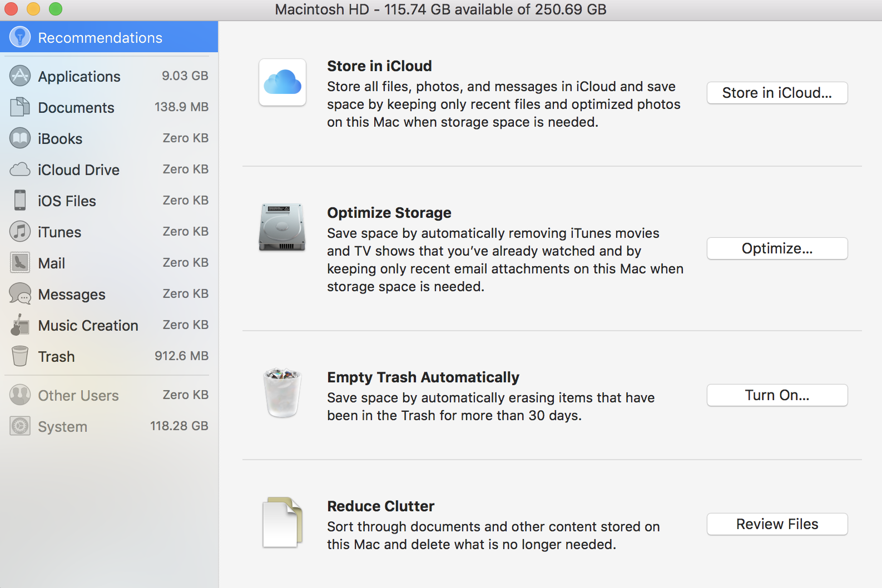The width and height of the screenshot is (882, 588).
Task: Select Recommendations in the sidebar
Action: [109, 37]
